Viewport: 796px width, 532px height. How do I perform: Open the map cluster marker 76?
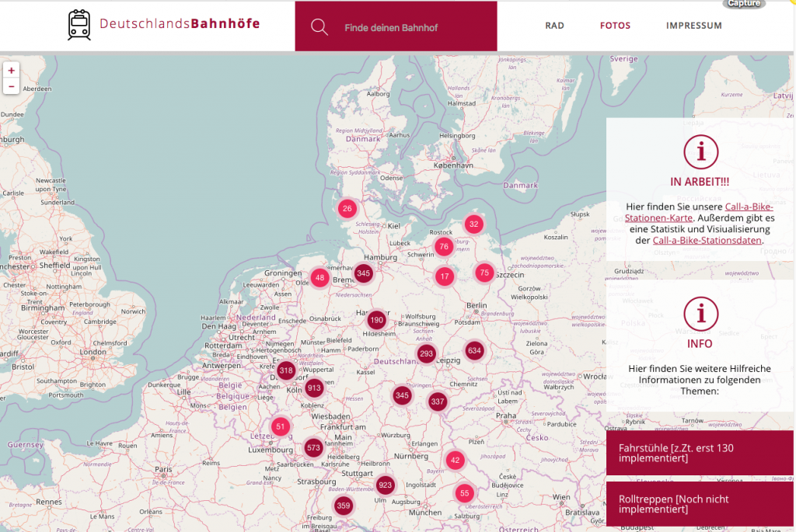pyautogui.click(x=444, y=246)
